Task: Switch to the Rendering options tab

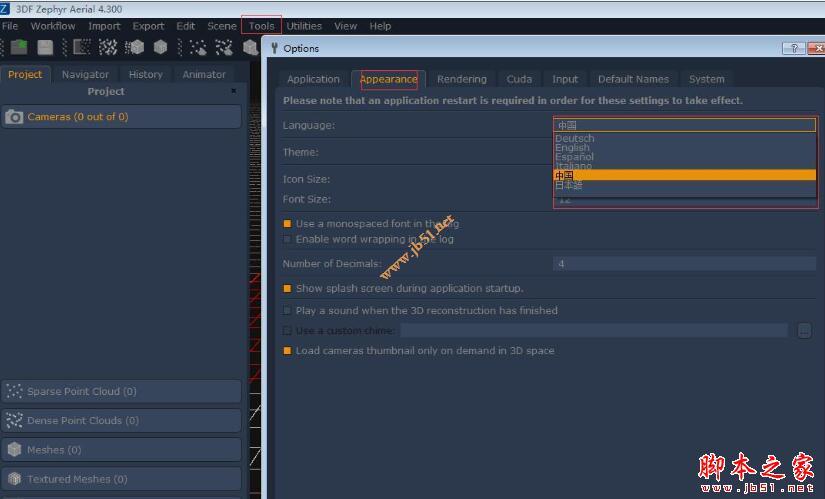Action: click(x=461, y=79)
